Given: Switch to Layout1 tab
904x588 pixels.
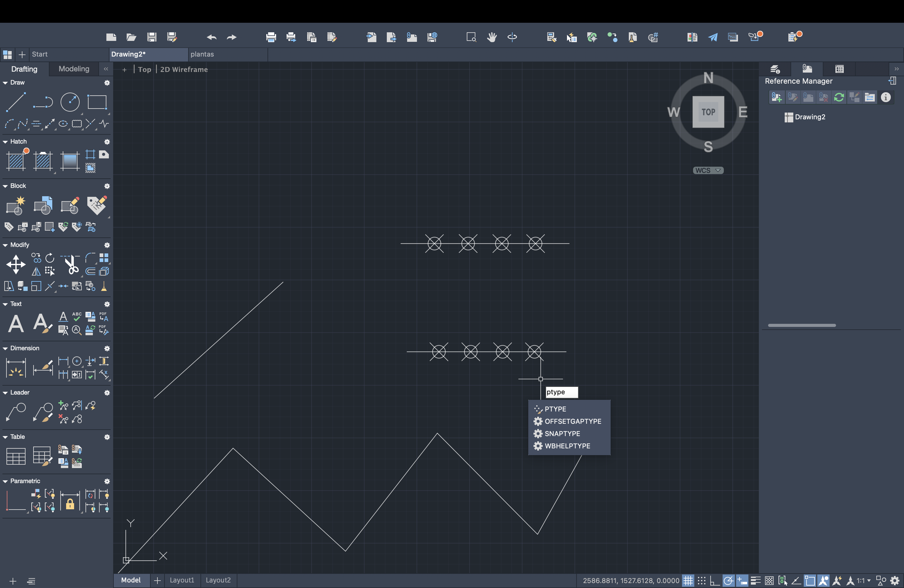Looking at the screenshot, I should click(x=181, y=580).
